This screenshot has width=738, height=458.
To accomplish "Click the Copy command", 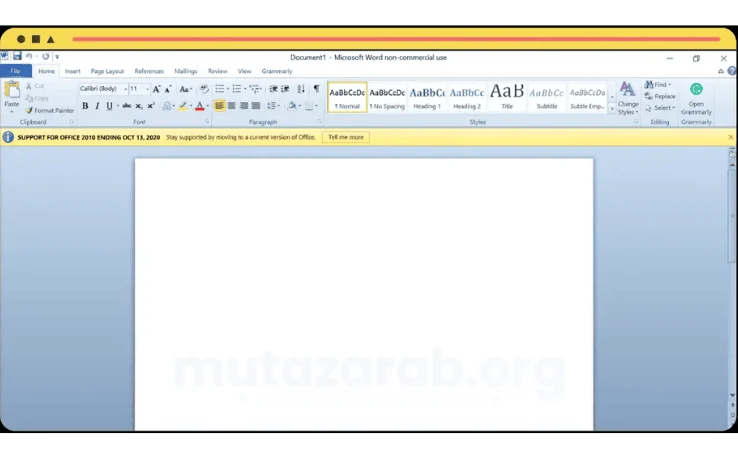I will coord(37,98).
